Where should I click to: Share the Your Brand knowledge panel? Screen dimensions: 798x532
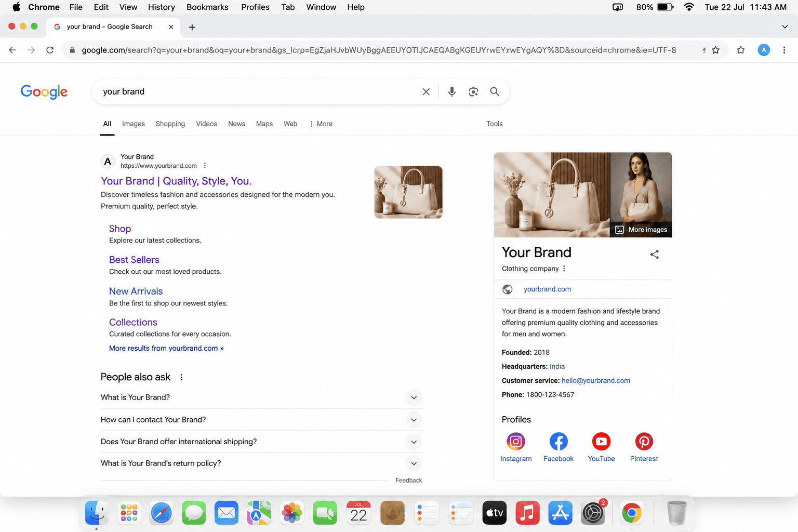coord(655,254)
